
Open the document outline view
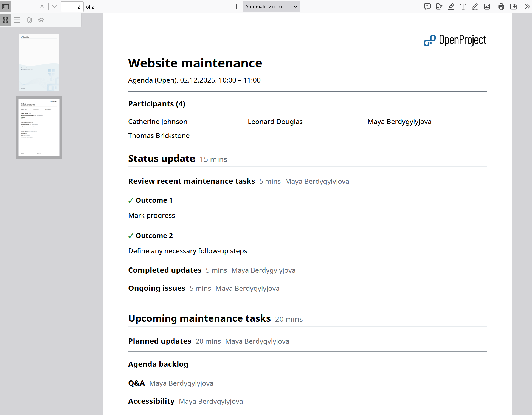[x=17, y=20]
